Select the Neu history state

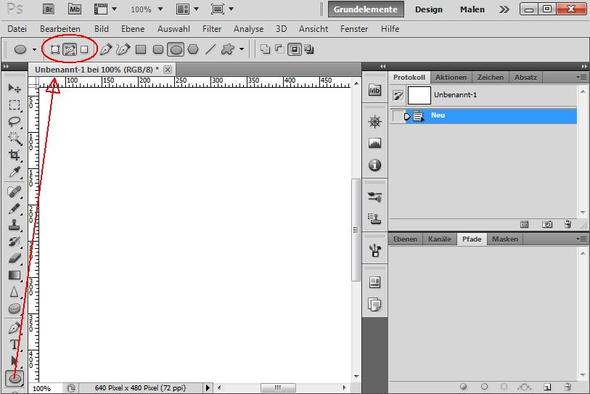(484, 116)
